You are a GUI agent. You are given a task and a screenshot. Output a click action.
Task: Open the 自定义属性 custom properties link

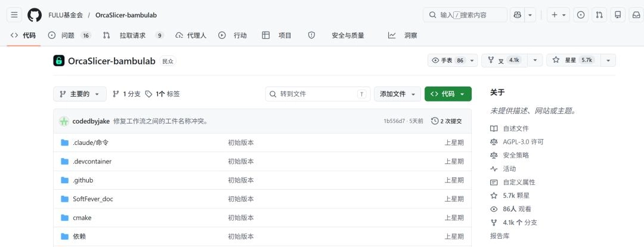(513, 182)
